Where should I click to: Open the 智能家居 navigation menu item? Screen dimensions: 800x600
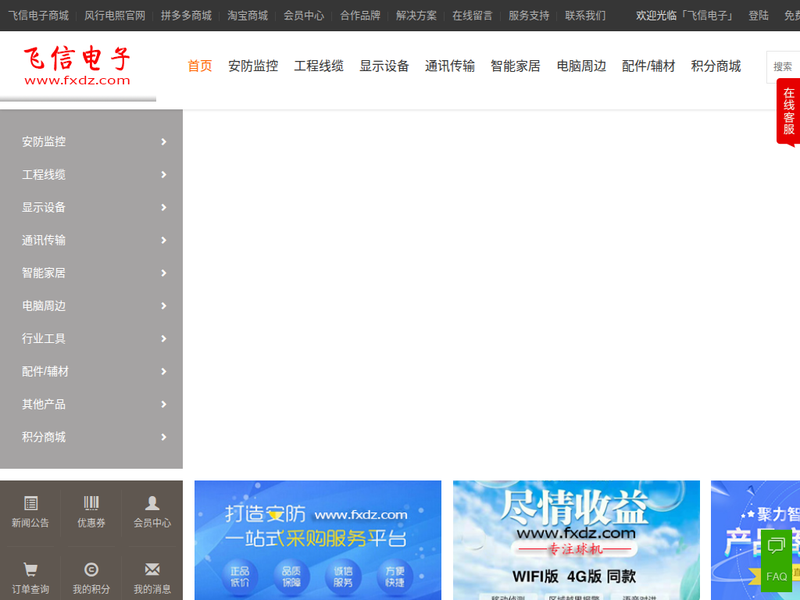(515, 66)
